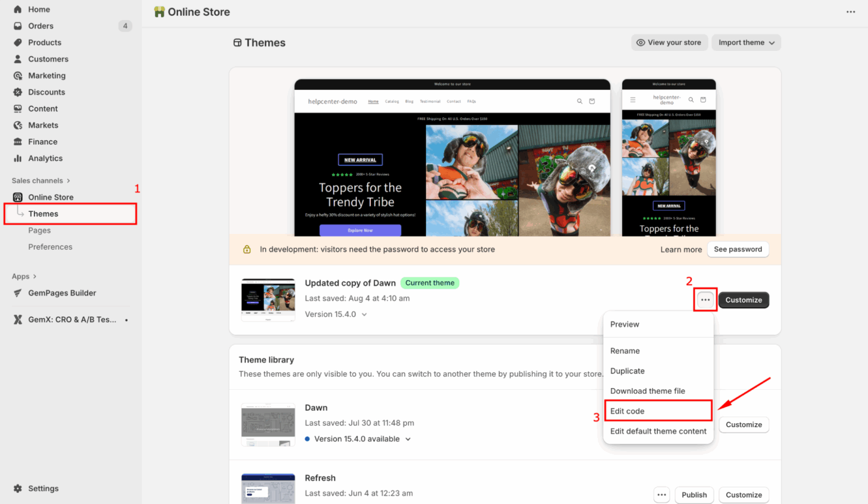Open Markets in the sidebar
The image size is (868, 504).
coord(42,125)
